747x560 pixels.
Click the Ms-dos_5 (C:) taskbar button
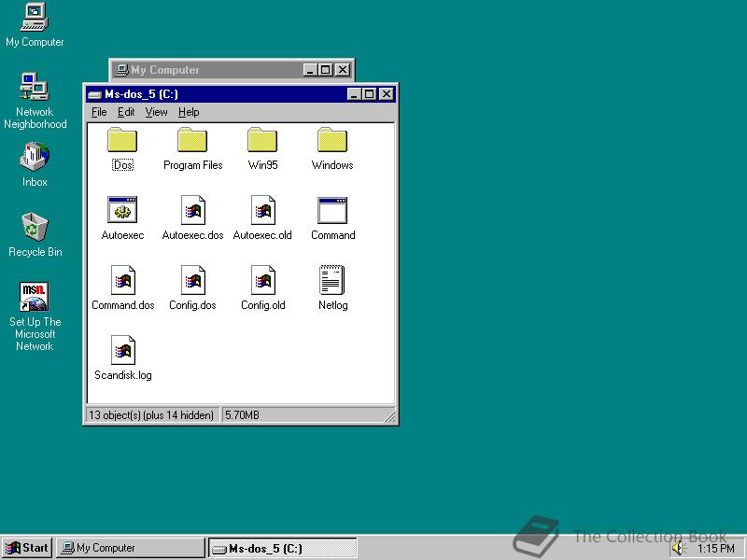tap(283, 548)
